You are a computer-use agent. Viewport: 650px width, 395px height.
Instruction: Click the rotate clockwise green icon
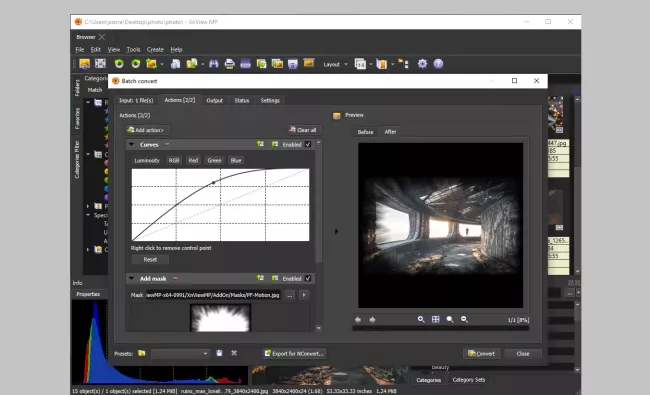[x=136, y=63]
